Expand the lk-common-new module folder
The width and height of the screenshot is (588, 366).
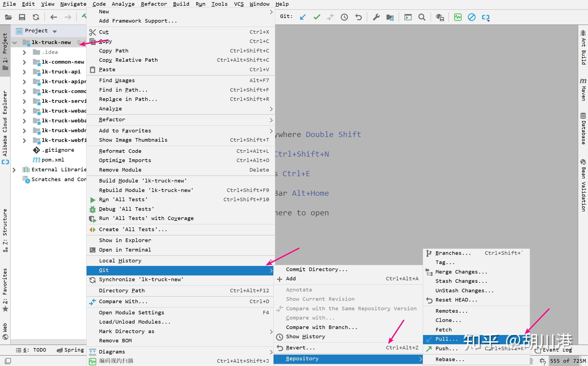click(x=24, y=62)
